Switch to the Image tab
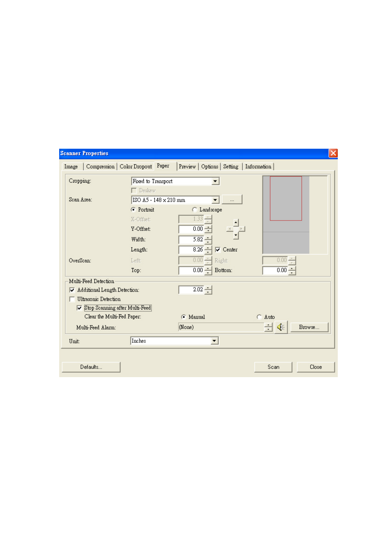 pos(71,167)
